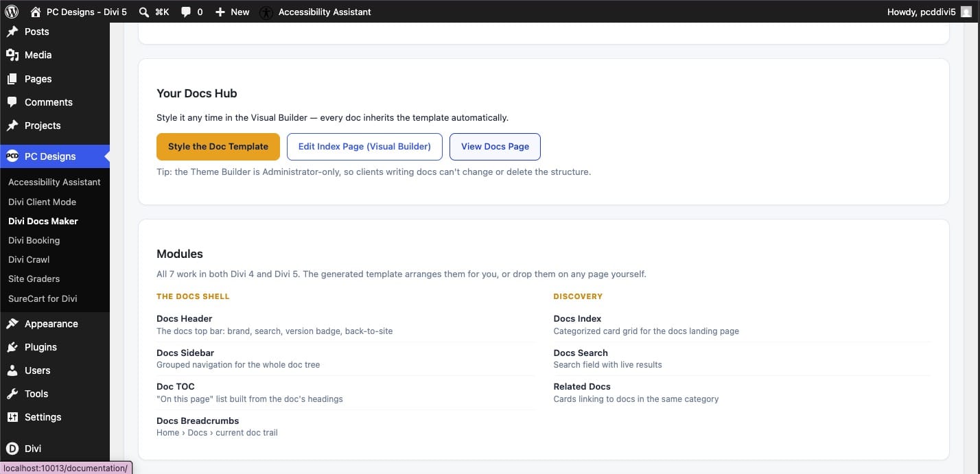Click Docs Header module title
The image size is (980, 474).
tap(185, 319)
